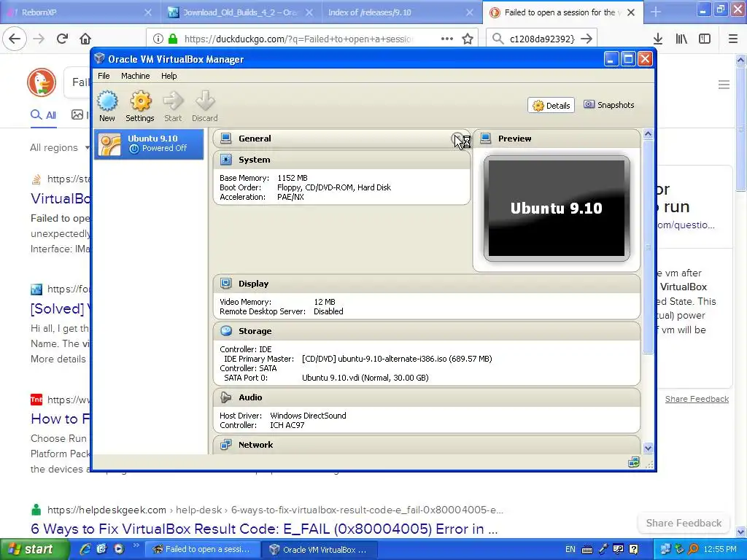Click the DuckDuckGo logo

[42, 82]
